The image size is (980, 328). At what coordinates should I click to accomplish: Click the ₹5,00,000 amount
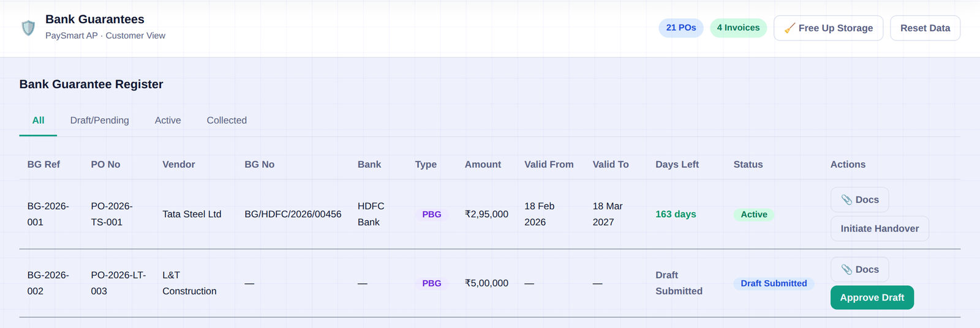click(x=486, y=283)
